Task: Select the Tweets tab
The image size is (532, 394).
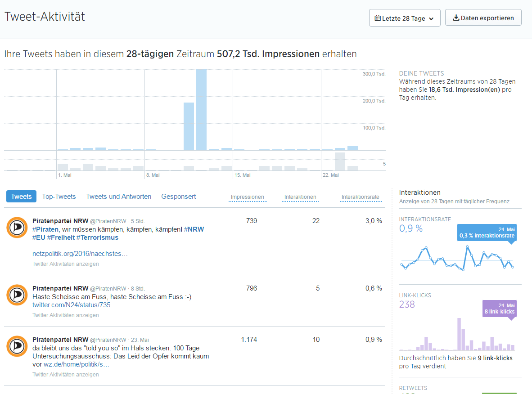Action: [x=21, y=197]
